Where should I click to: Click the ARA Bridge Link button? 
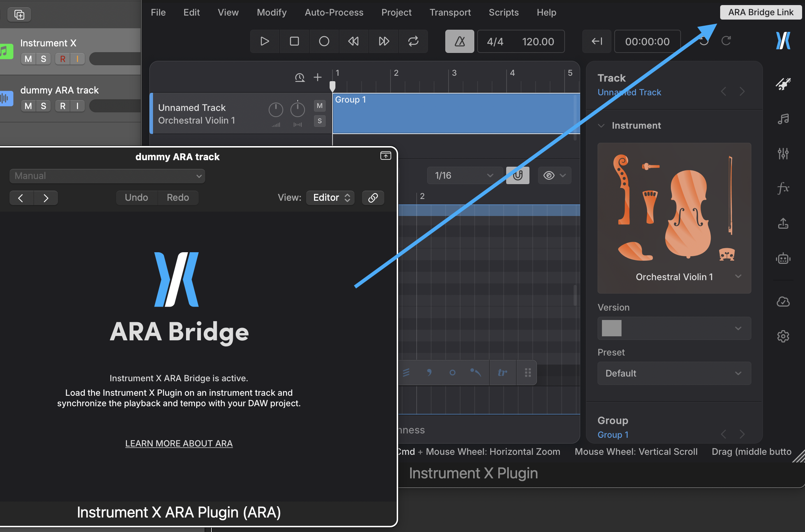761,12
